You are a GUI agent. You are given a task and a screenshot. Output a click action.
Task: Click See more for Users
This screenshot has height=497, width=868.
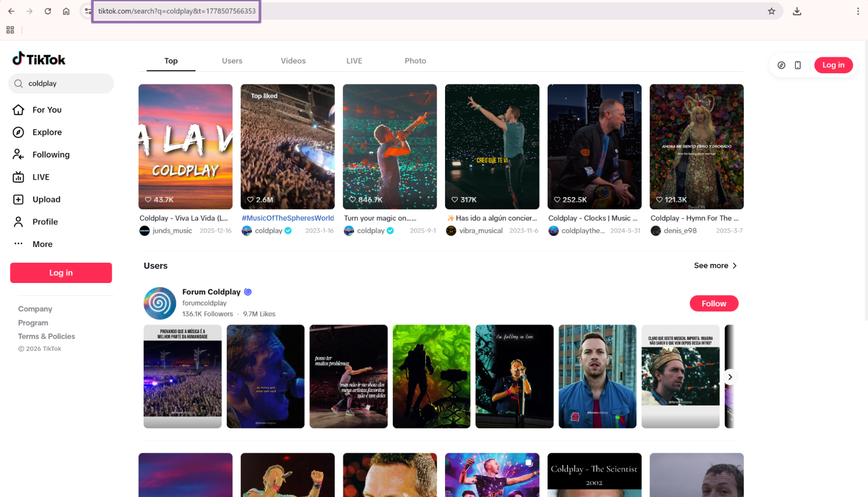coord(716,266)
